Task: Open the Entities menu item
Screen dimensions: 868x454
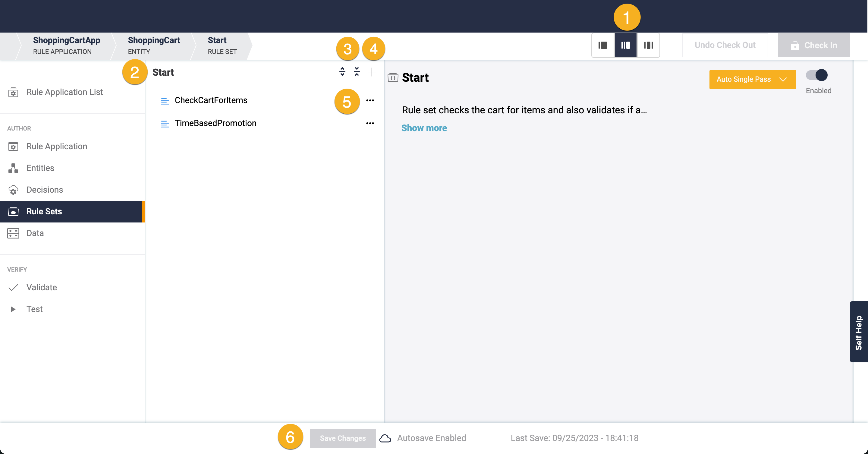Action: 40,168
